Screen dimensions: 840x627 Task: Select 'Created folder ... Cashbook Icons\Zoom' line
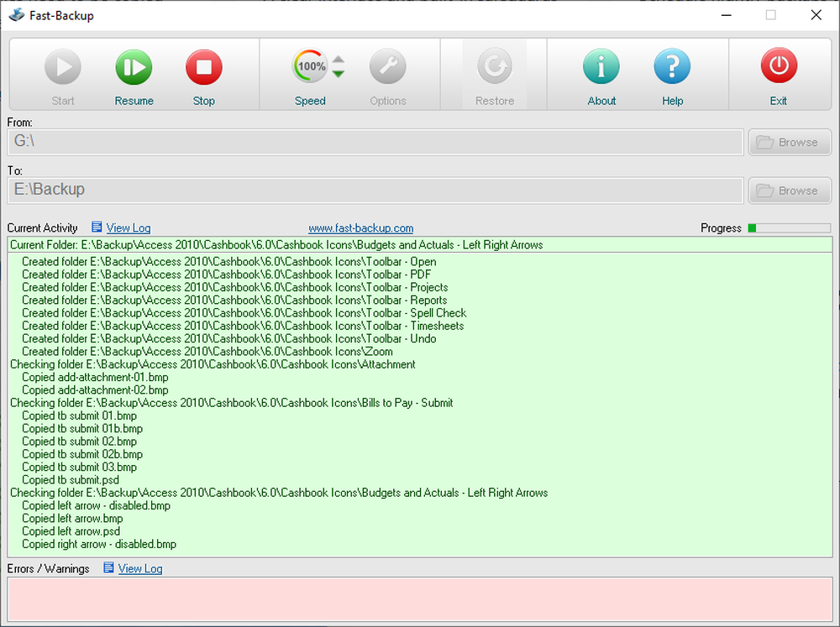(207, 352)
